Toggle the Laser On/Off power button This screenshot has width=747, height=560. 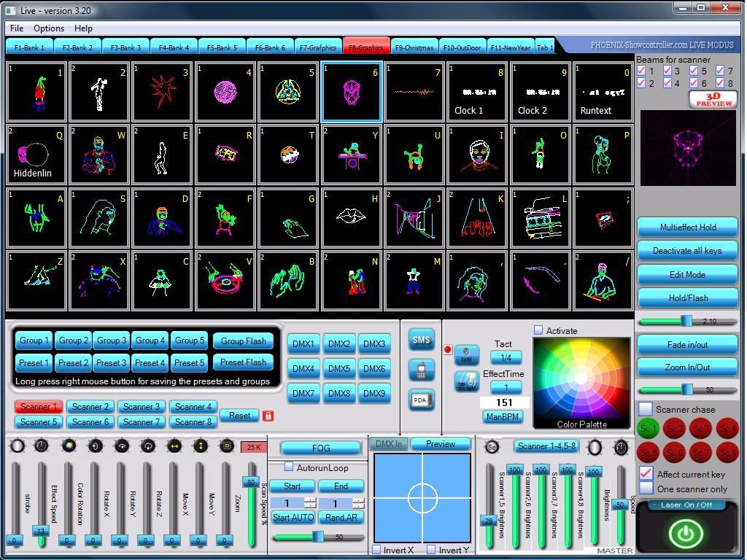pyautogui.click(x=686, y=533)
